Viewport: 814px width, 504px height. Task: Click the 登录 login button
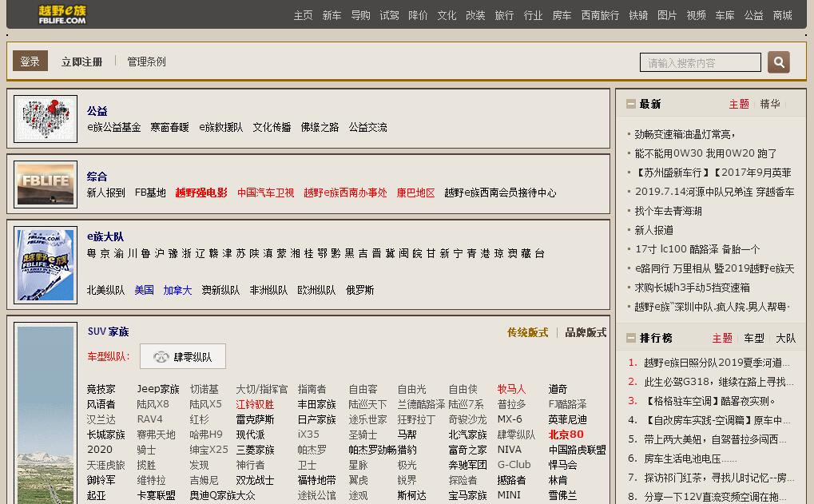(30, 62)
